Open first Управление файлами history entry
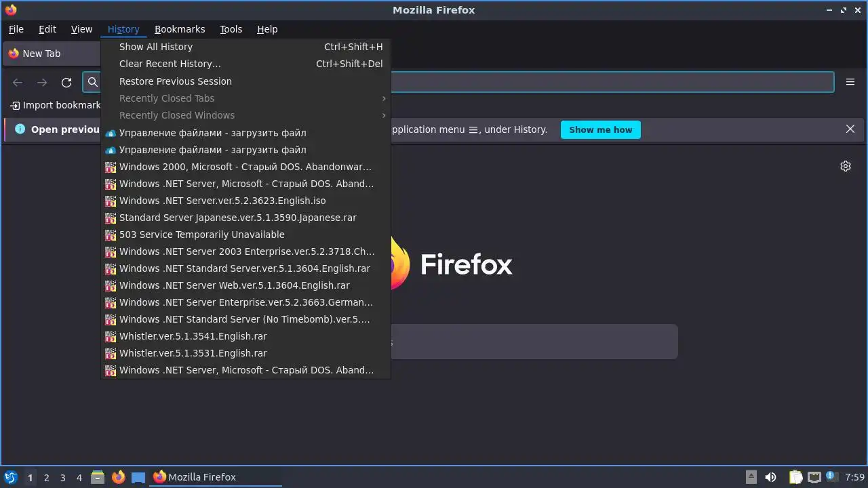868x488 pixels. [x=245, y=133]
